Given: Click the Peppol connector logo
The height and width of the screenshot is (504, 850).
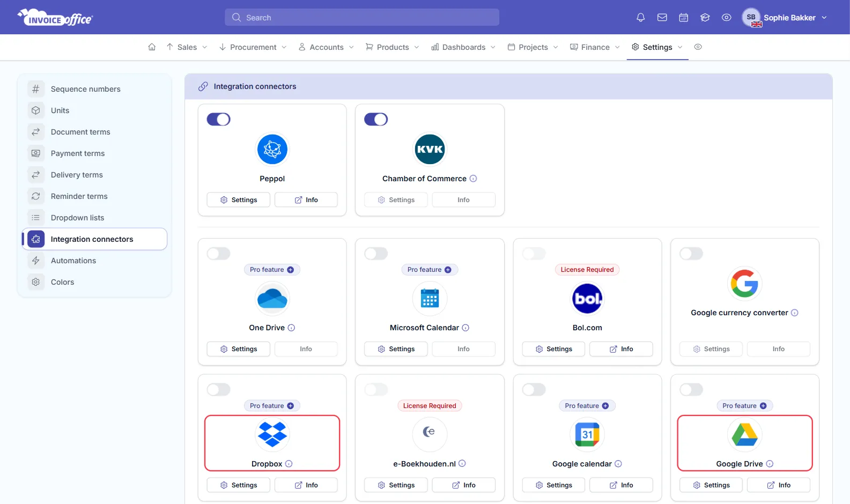Looking at the screenshot, I should click(x=272, y=149).
